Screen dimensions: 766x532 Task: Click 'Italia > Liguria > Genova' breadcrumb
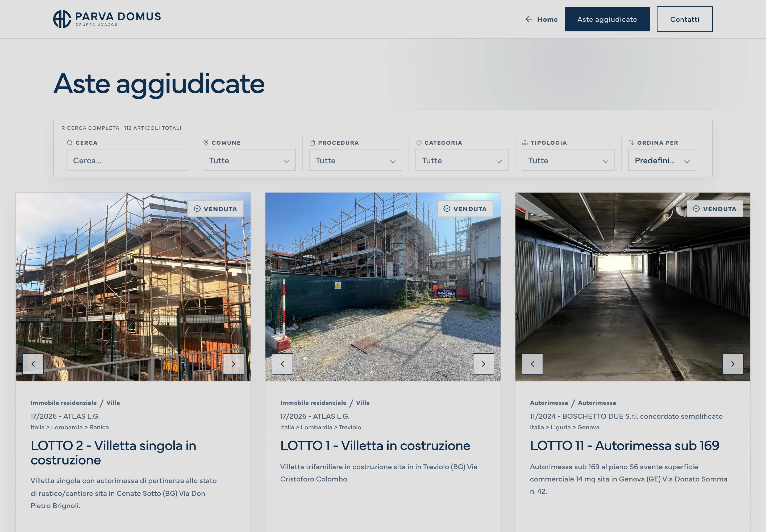(x=564, y=427)
